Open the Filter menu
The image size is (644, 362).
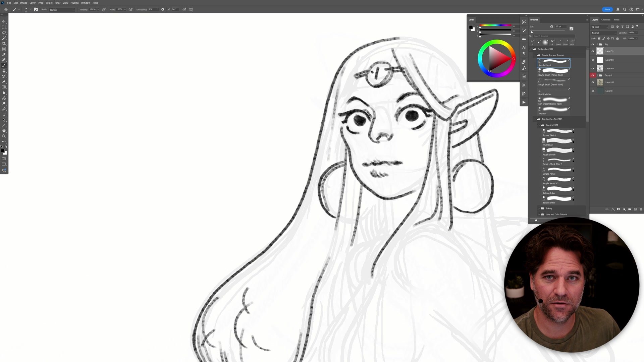click(57, 3)
